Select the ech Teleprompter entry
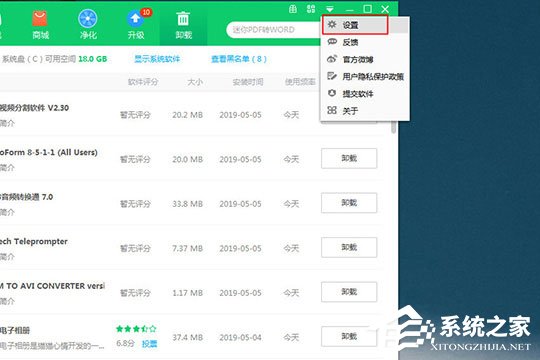This screenshot has height=360, width=540. click(34, 241)
